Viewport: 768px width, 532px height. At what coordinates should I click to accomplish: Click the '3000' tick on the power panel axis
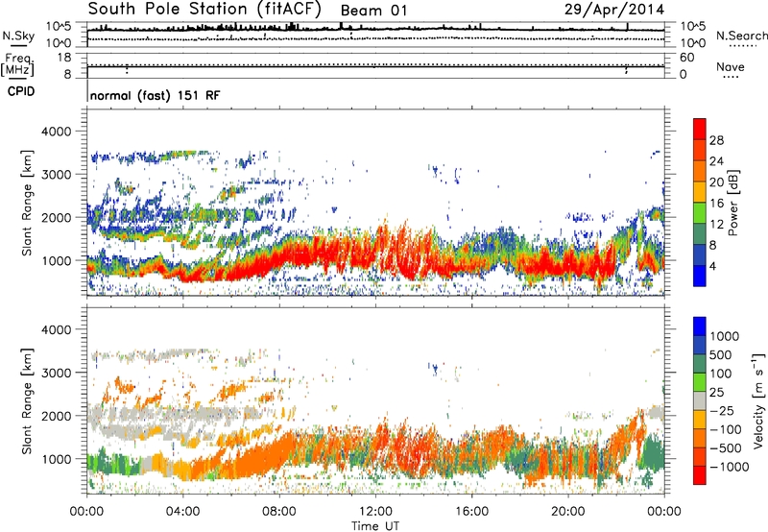(57, 175)
